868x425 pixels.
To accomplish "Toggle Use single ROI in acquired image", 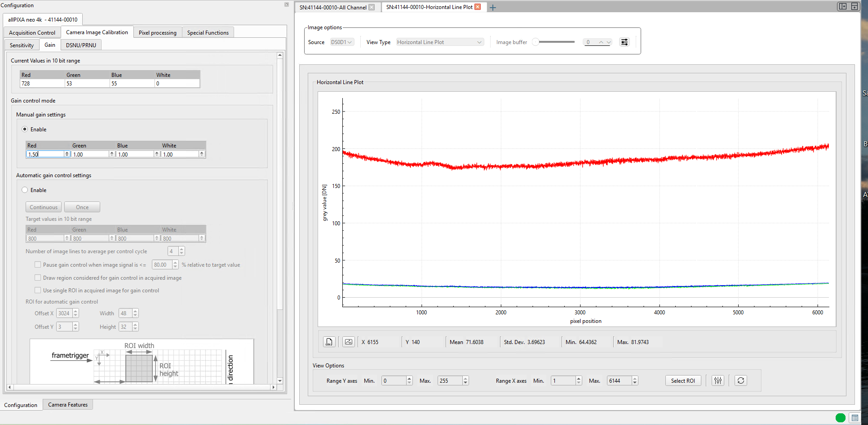I will (x=38, y=291).
